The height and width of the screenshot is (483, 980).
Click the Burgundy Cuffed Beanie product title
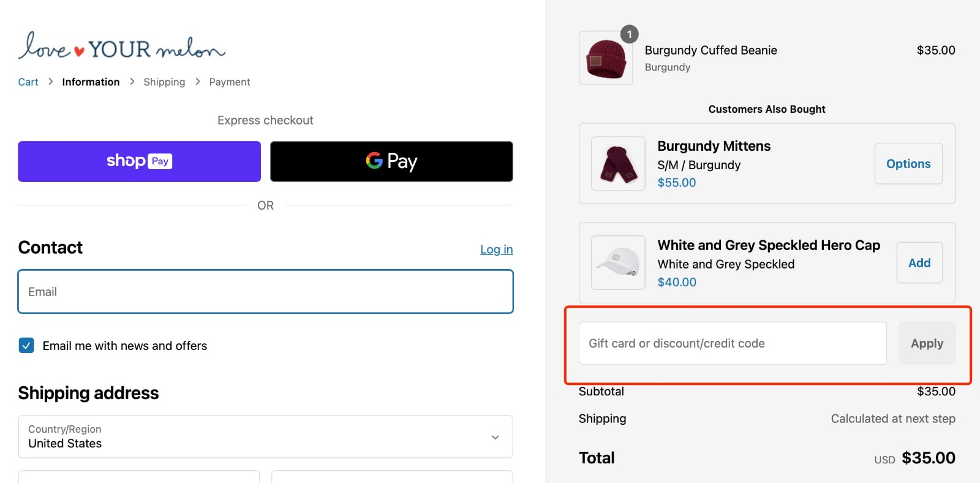tap(710, 50)
